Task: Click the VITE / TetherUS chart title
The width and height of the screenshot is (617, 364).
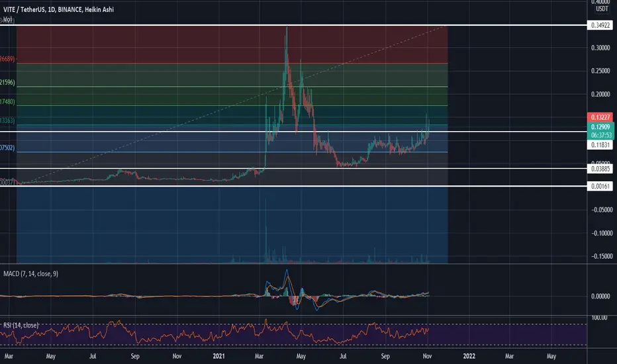Action: 59,9
